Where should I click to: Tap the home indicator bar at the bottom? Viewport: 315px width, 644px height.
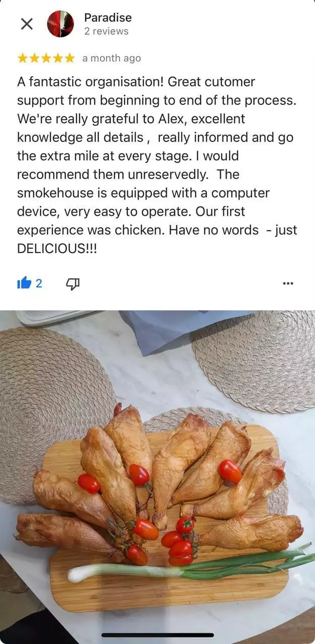click(157, 635)
